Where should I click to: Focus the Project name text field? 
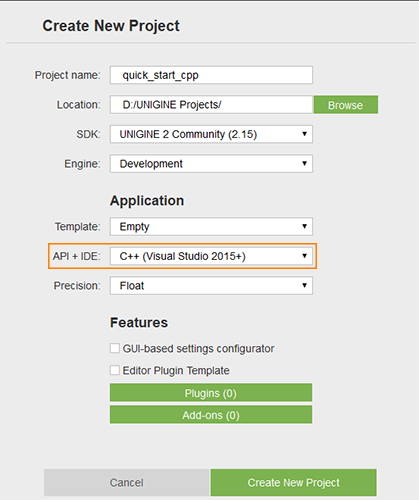click(211, 75)
